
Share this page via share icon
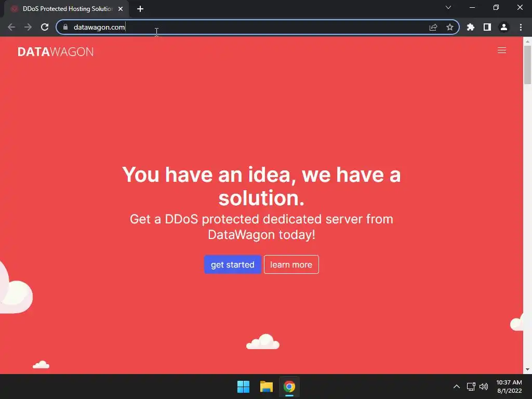pos(433,27)
